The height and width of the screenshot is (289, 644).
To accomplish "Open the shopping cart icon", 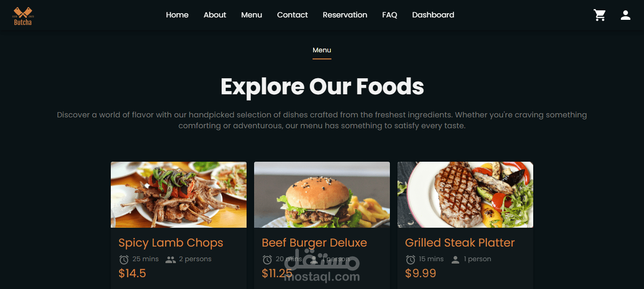I will pyautogui.click(x=600, y=15).
